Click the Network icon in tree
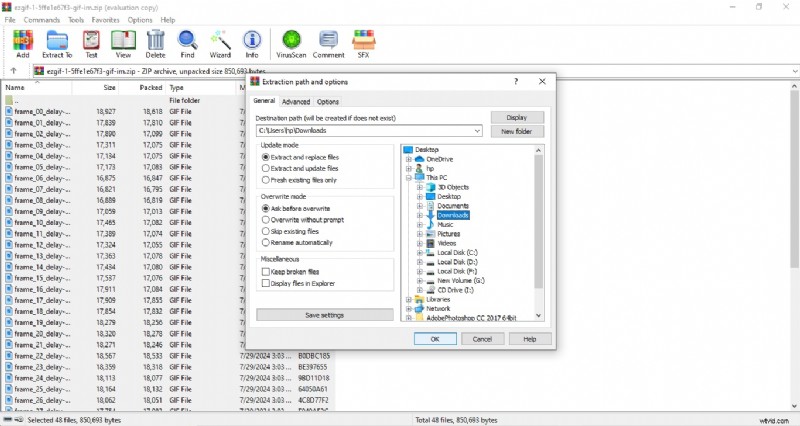The width and height of the screenshot is (800, 426). coord(419,309)
